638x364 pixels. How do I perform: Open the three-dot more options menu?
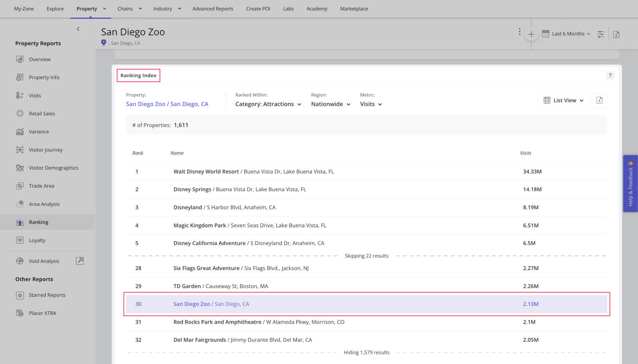520,32
